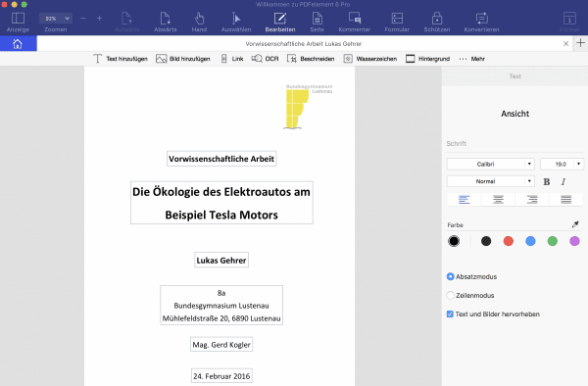Click the Mag. Gerd Kogler text box

221,345
